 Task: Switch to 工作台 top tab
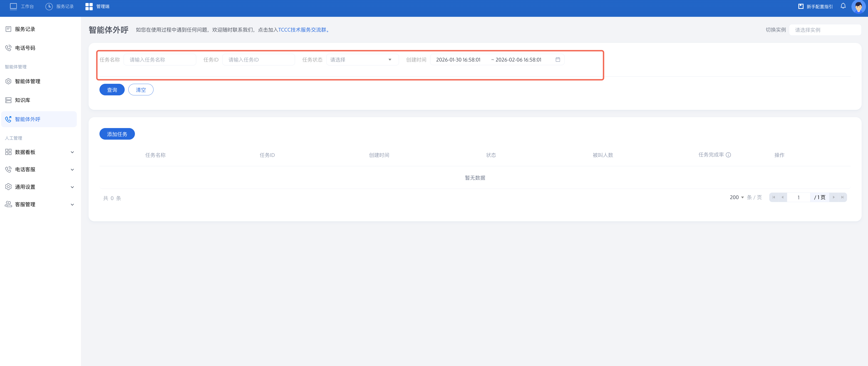pyautogui.click(x=22, y=6)
